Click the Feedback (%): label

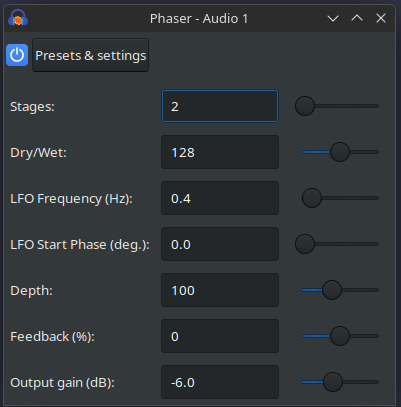(x=52, y=337)
